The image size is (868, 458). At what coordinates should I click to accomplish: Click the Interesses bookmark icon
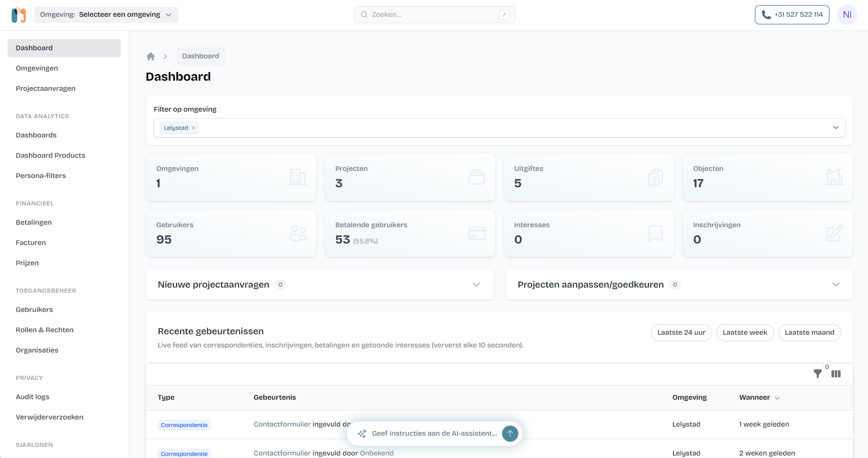[x=655, y=233]
